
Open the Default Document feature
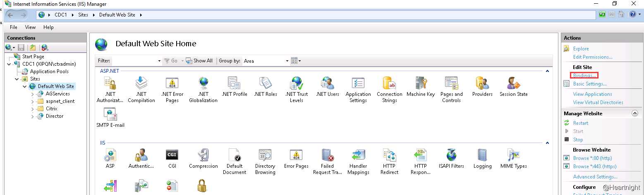pos(234,162)
